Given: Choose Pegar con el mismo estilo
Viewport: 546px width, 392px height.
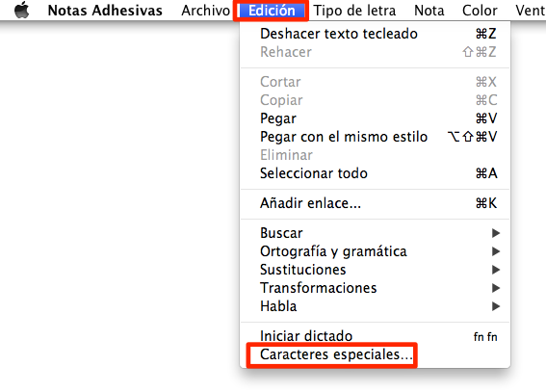Looking at the screenshot, I should (375, 137).
